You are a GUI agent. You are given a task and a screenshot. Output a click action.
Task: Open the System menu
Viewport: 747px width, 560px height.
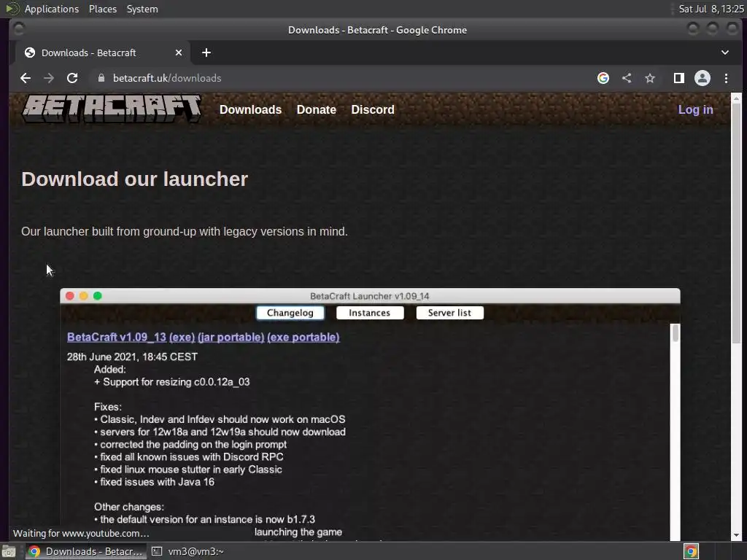pos(142,9)
